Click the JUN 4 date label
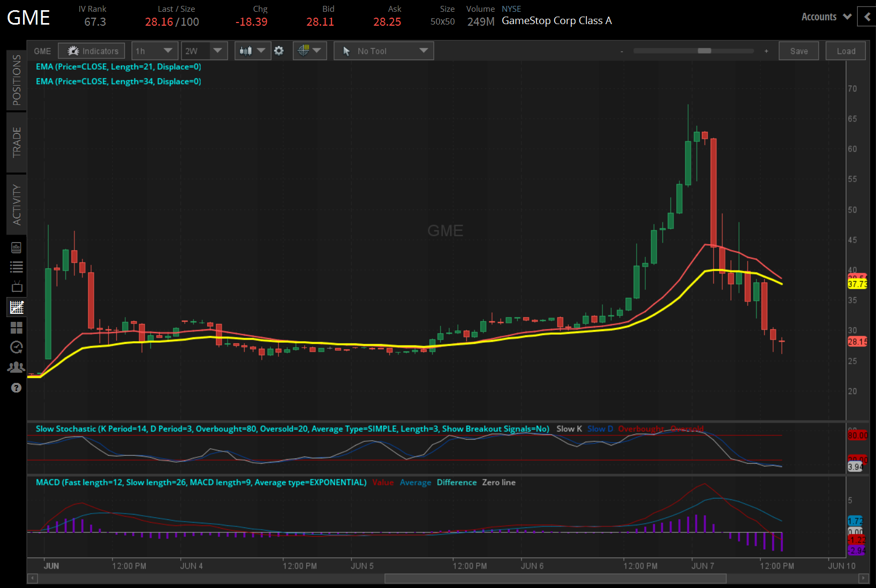Viewport: 876px width, 588px height. (x=192, y=566)
